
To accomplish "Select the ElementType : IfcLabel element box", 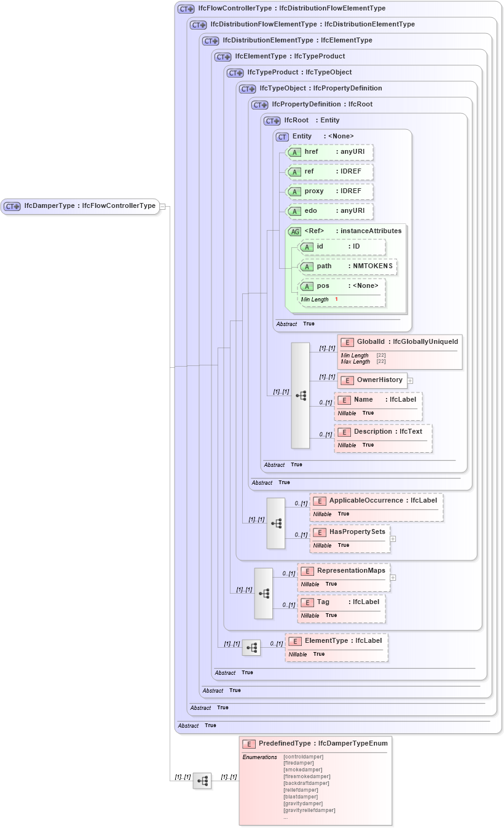I will [336, 647].
